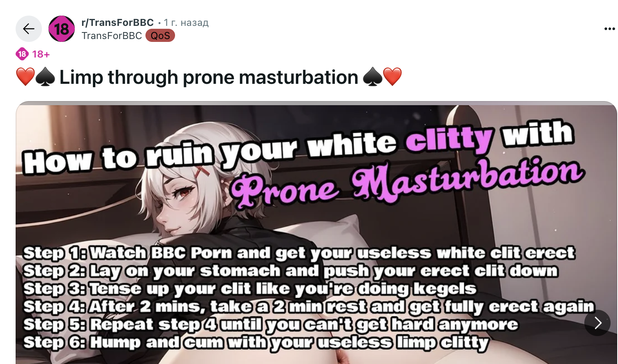Click the black spade emoji ending the title

click(372, 77)
